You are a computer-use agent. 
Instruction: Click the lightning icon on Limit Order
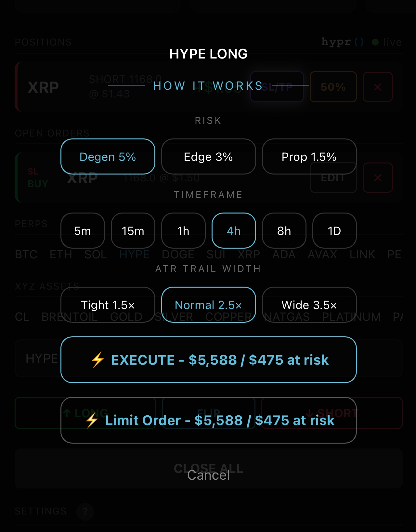pyautogui.click(x=92, y=420)
